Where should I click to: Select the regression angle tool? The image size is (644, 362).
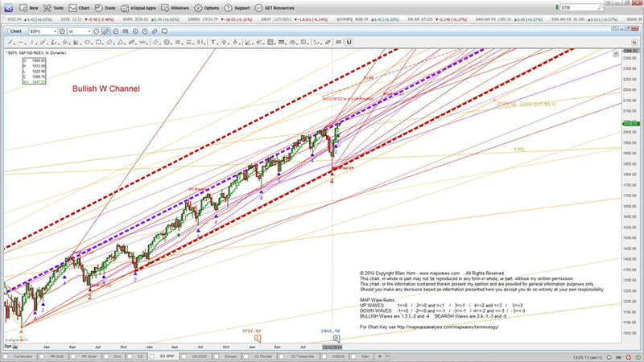pos(248,43)
